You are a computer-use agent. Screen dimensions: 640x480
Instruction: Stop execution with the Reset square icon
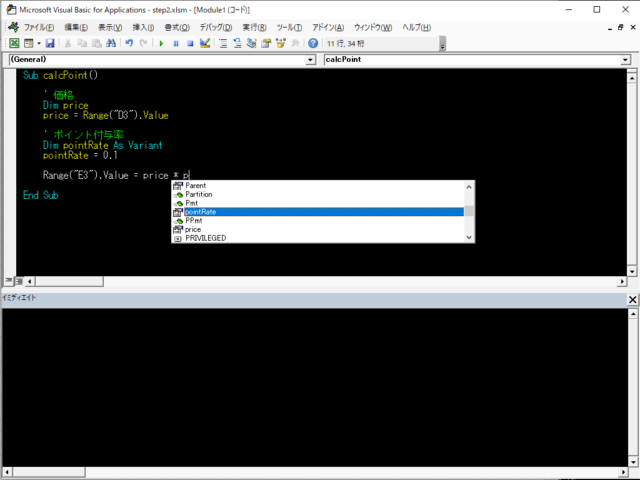click(x=190, y=44)
